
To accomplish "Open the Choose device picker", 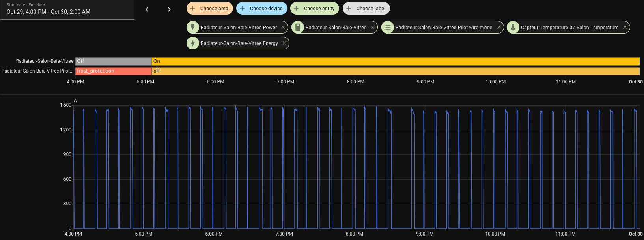I will [261, 8].
